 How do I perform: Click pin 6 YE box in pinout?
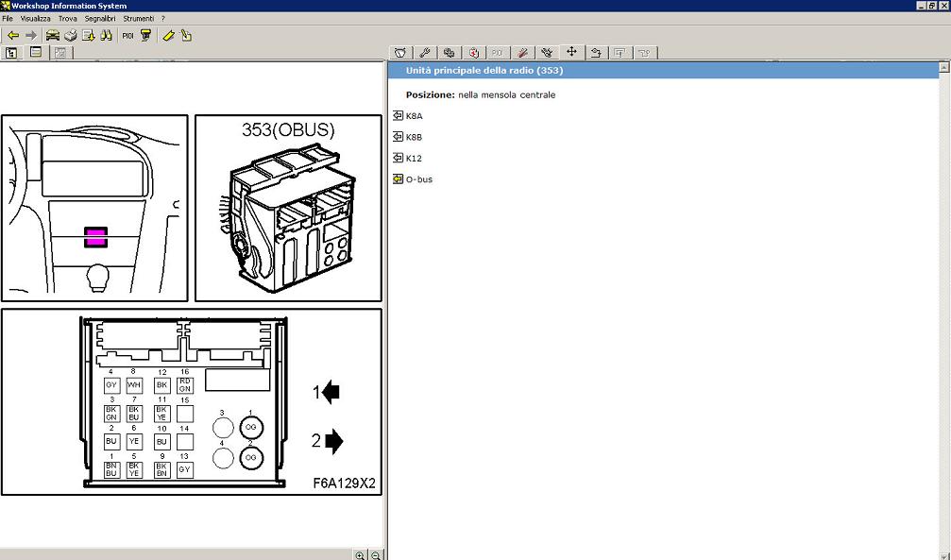pos(134,442)
